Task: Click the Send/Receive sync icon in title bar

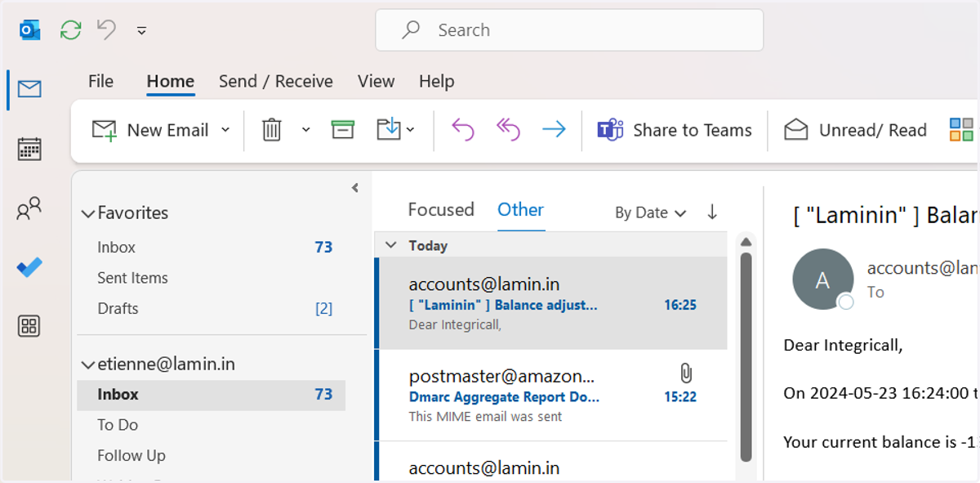Action: click(71, 30)
